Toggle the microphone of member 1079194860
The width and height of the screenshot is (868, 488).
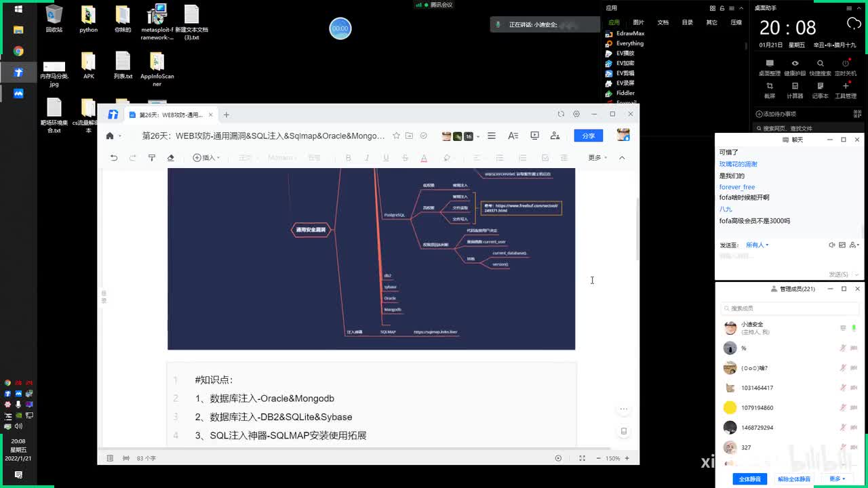(x=843, y=407)
